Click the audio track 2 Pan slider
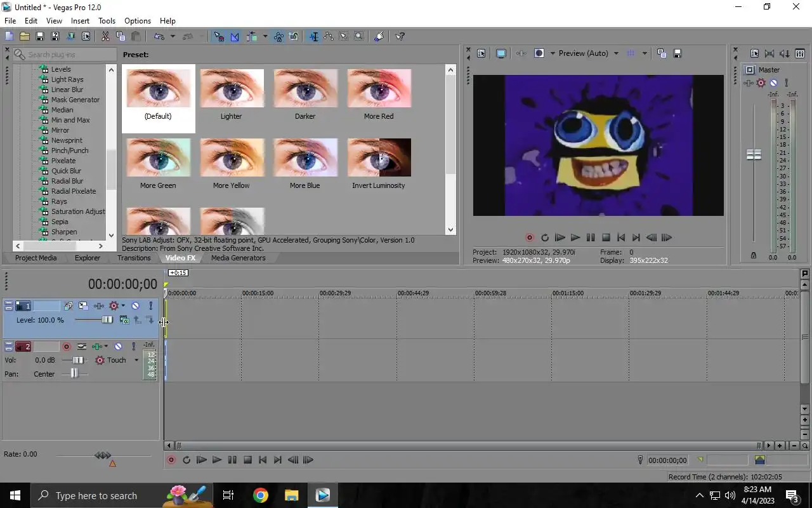This screenshot has width=812, height=508. [x=74, y=374]
